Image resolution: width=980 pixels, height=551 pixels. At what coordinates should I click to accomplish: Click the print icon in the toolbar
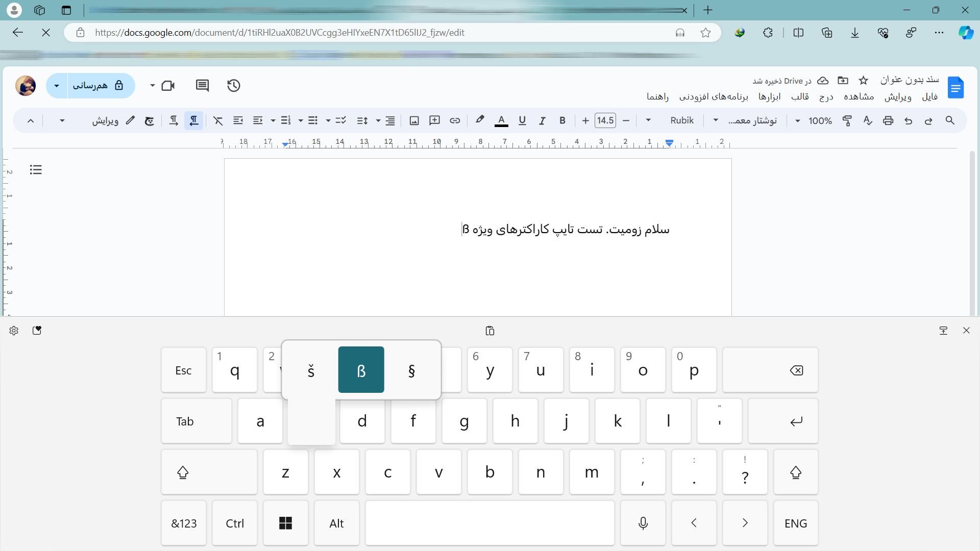tap(888, 121)
